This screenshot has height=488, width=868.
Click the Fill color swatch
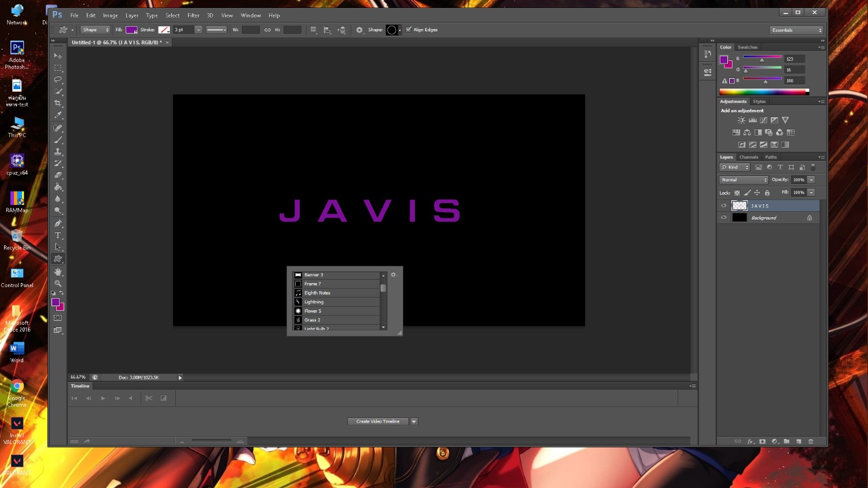point(131,30)
